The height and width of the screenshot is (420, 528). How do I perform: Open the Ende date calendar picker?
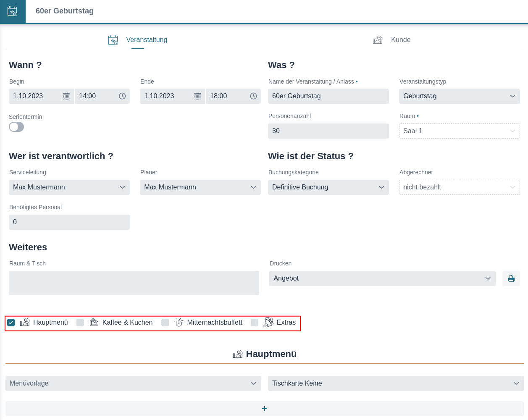pyautogui.click(x=197, y=96)
